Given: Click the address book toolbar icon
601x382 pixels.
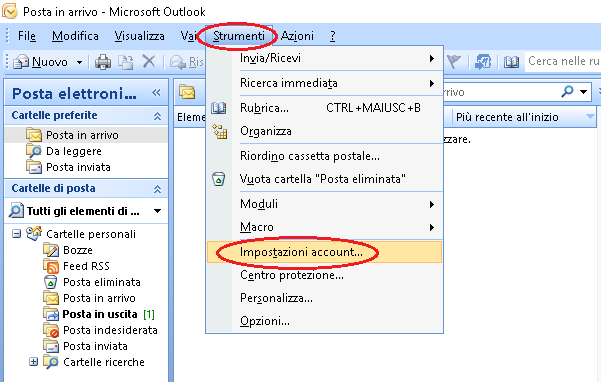Looking at the screenshot, I should (511, 61).
